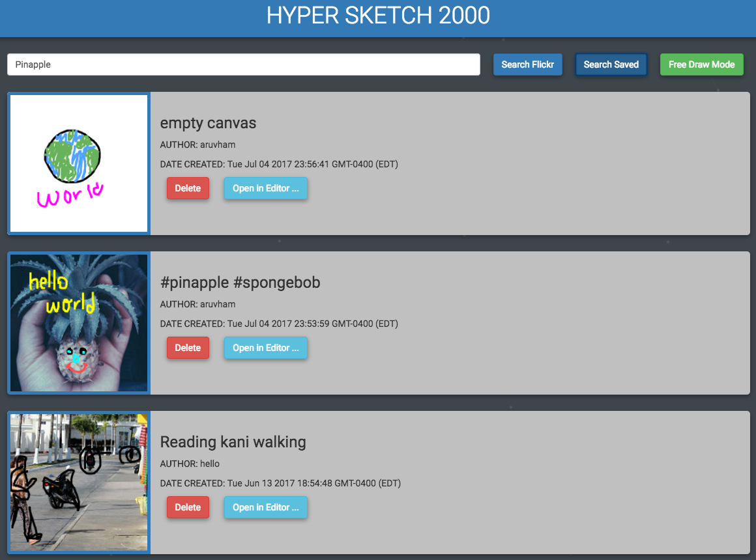Click the Reading kani walking street thumbnail
The height and width of the screenshot is (560, 756).
[78, 482]
